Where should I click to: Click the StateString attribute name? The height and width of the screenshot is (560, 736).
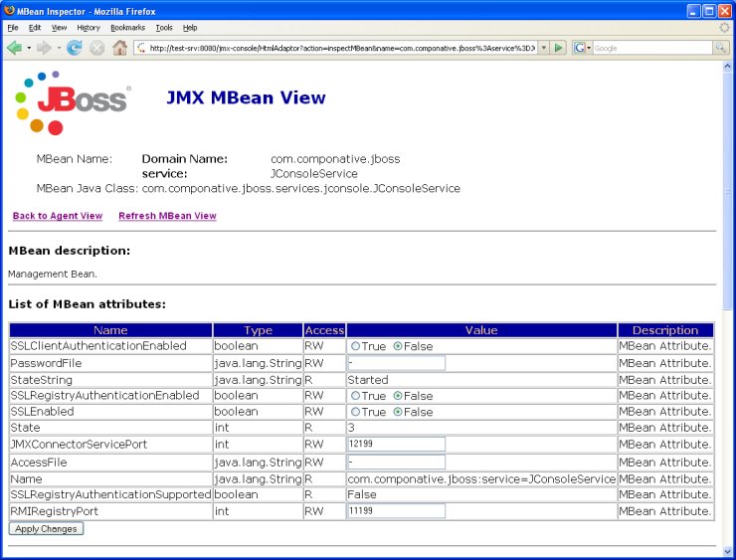[42, 380]
